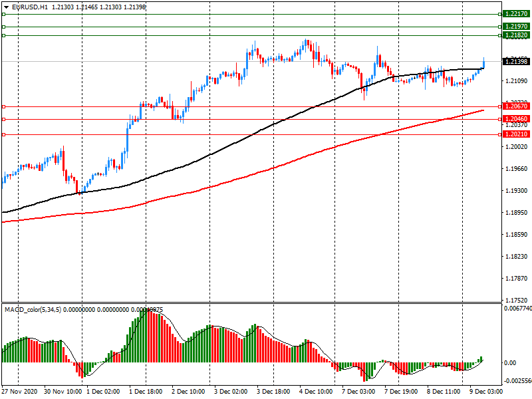Image resolution: width=532 pixels, height=399 pixels.
Task: Click the 1.20020 price axis value
Action: (517, 146)
